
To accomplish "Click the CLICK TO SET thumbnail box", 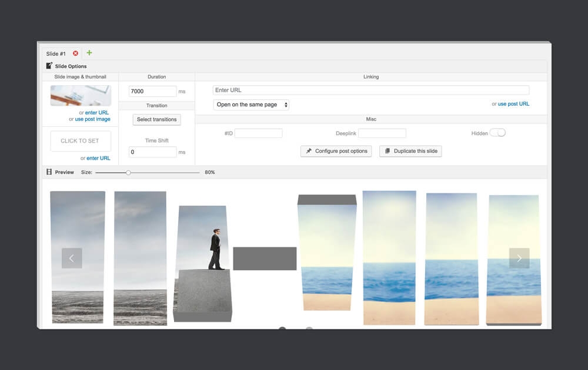I will click(x=81, y=141).
